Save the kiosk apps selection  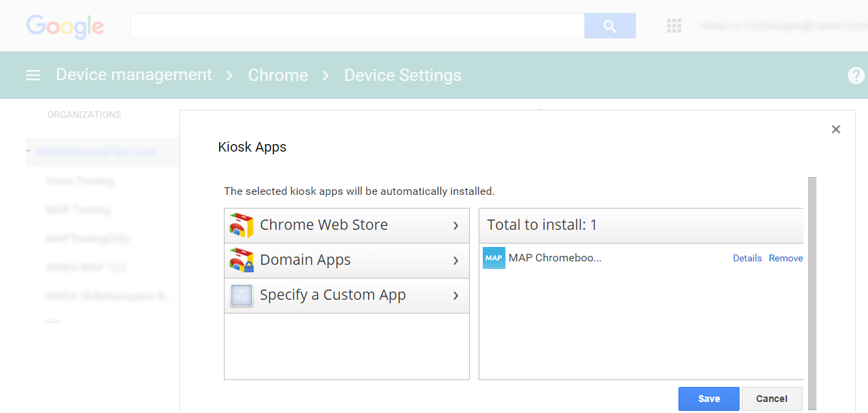pyautogui.click(x=709, y=399)
